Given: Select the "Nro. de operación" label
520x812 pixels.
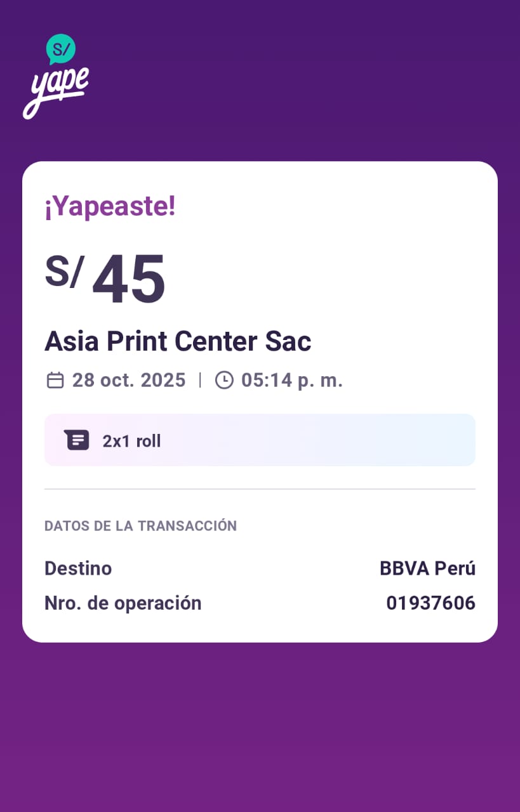Looking at the screenshot, I should tap(123, 603).
